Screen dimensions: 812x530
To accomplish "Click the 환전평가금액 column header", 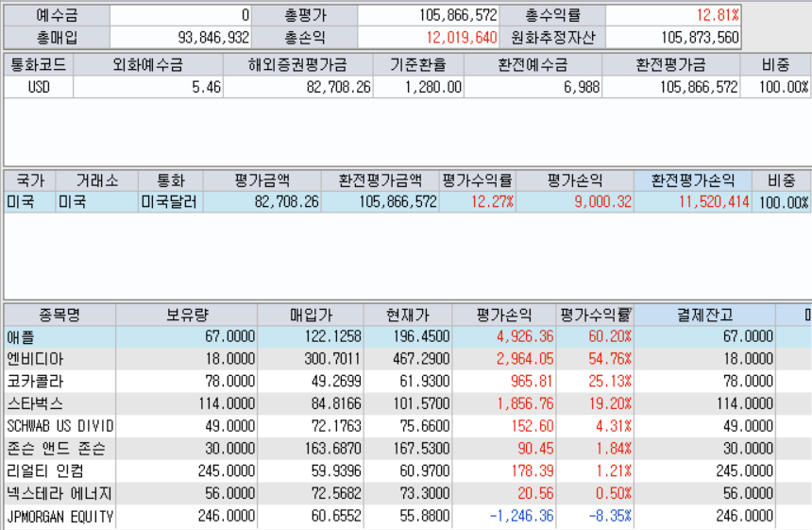I will [381, 180].
